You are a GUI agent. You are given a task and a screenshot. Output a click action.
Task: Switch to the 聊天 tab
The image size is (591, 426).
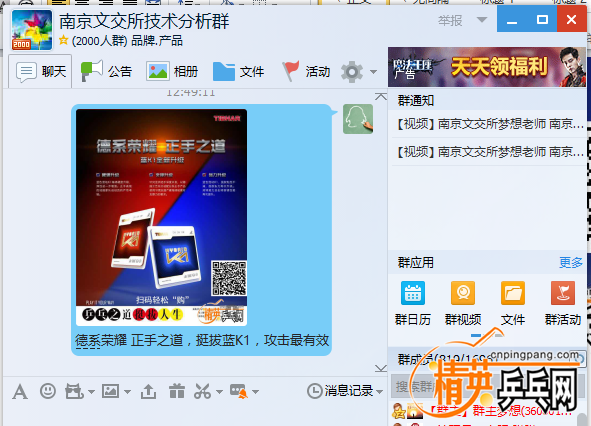(x=41, y=71)
